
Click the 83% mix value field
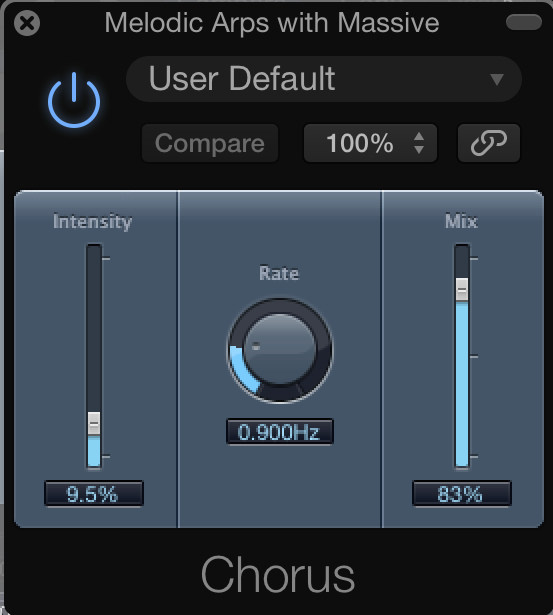coord(462,493)
